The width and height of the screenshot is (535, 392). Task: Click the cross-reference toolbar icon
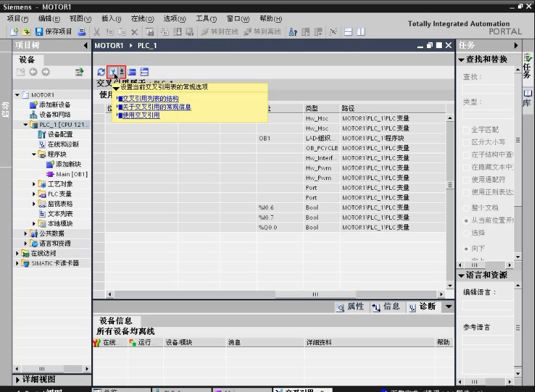333,32
